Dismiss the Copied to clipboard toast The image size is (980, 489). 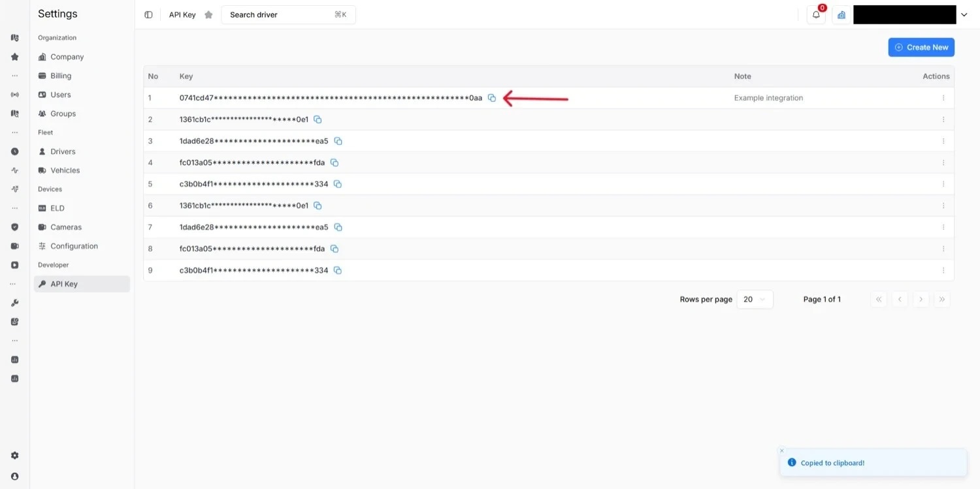781,450
